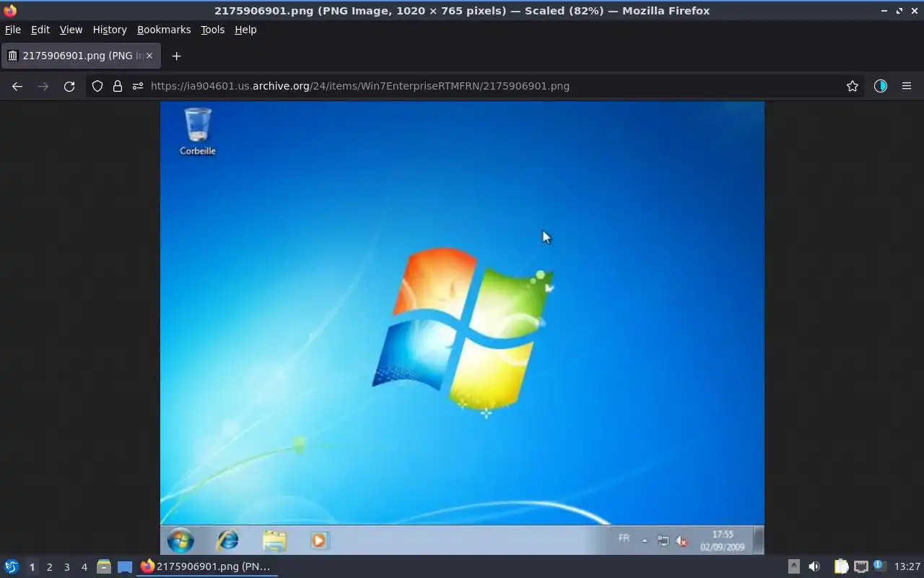Bookmark this page with the star icon
The width and height of the screenshot is (924, 578).
[x=853, y=86]
